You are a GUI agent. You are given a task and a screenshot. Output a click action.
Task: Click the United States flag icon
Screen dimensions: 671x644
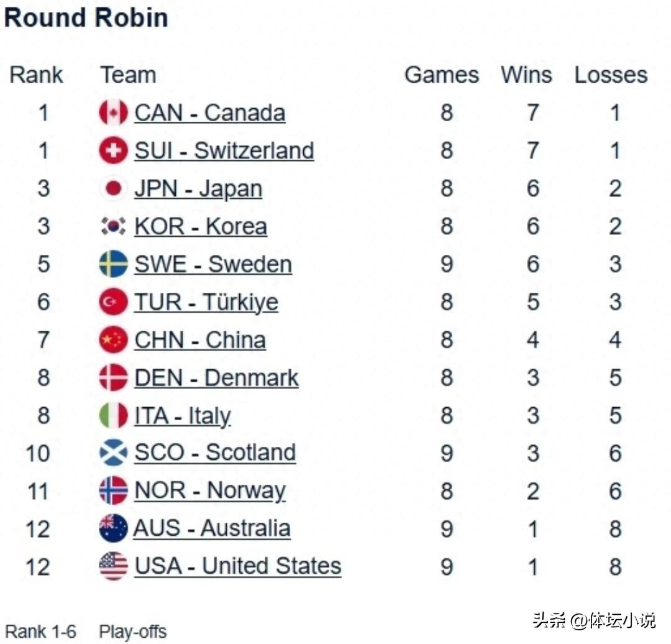point(112,566)
